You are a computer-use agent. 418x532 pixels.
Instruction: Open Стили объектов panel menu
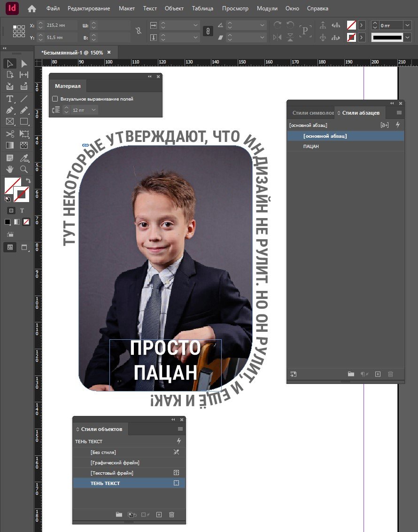pos(180,429)
